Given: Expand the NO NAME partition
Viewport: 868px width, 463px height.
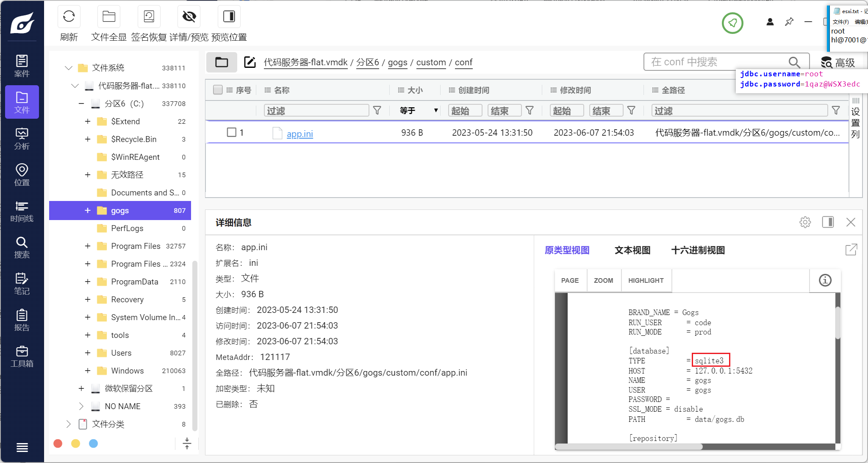Looking at the screenshot, I should pyautogui.click(x=81, y=407).
